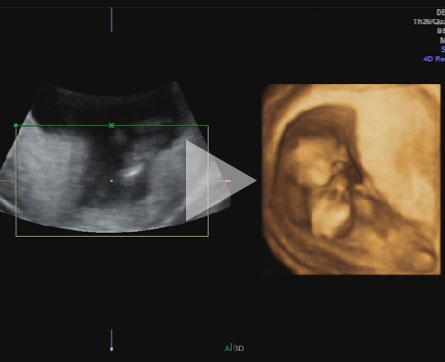Click the bottom edge of the yellow ROI box
Screen dimensions: 445x362
(x=112, y=236)
